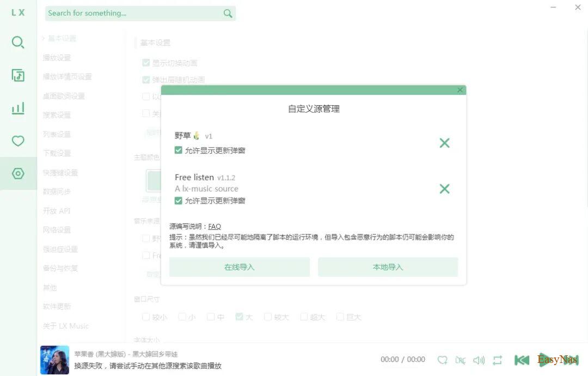Image resolution: width=588 pixels, height=376 pixels.
Task: Click the LX logo at the top left
Action: 18,13
